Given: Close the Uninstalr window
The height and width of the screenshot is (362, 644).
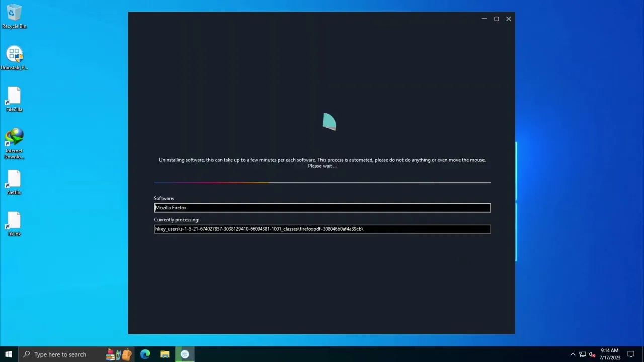Looking at the screenshot, I should [x=509, y=19].
